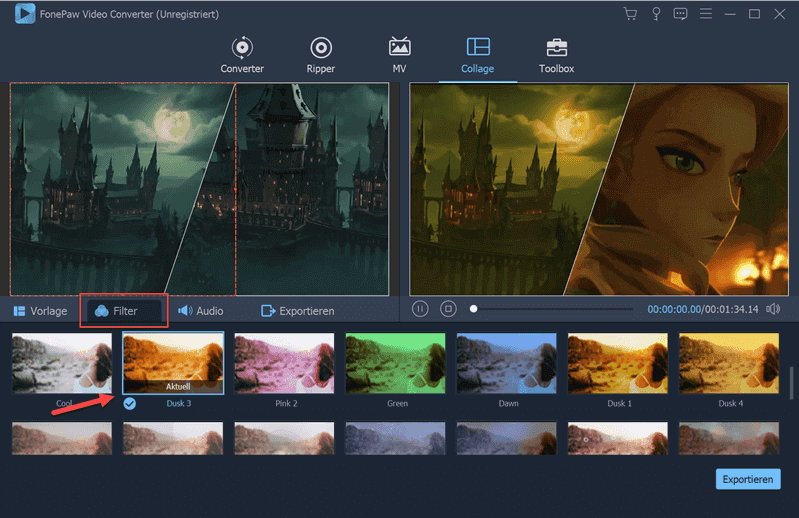The width and height of the screenshot is (799, 518).
Task: Stop the preview playback
Action: (x=448, y=309)
